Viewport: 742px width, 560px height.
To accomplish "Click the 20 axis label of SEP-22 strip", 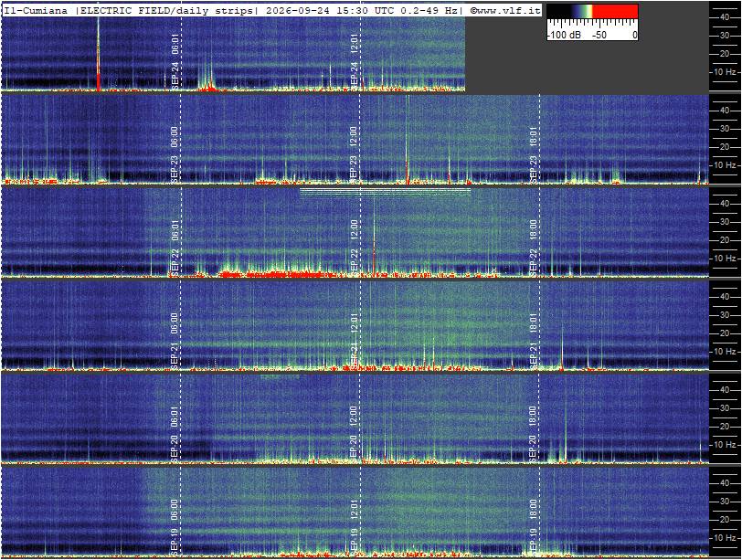I will click(725, 240).
